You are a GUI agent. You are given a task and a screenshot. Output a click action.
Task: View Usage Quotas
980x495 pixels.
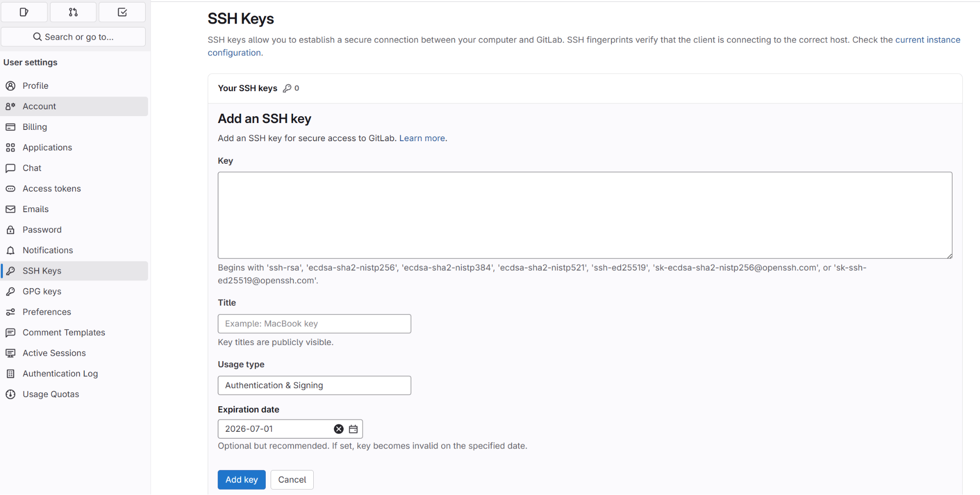[74, 395]
